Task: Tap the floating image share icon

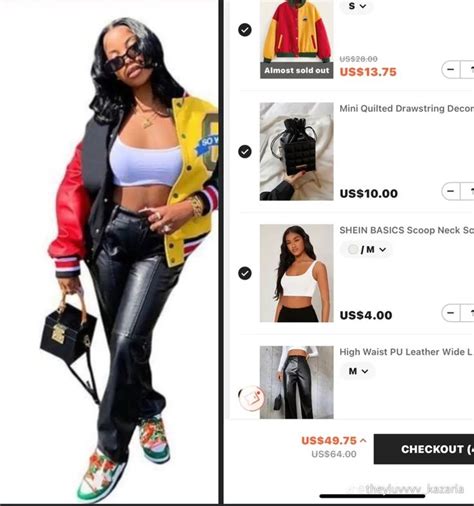Action: point(252,398)
